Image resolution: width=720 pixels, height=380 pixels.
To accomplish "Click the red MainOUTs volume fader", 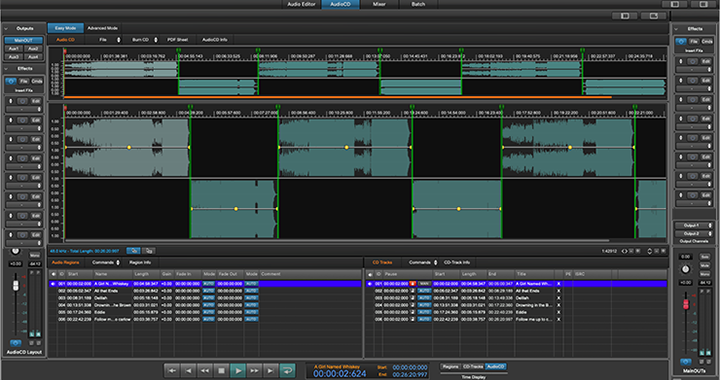I will pyautogui.click(x=686, y=304).
